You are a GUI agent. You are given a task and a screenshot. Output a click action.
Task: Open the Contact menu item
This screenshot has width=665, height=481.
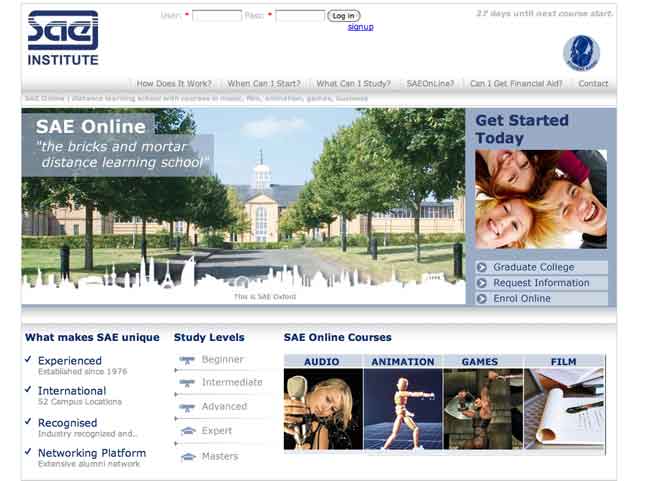[x=593, y=84]
